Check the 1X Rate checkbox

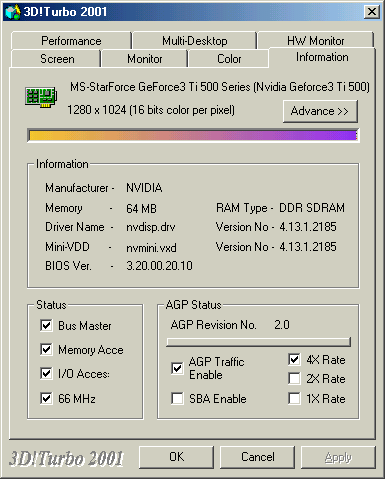click(x=294, y=398)
